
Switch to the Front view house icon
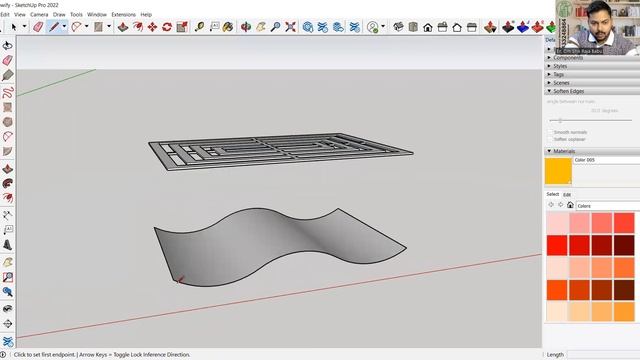[428, 27]
